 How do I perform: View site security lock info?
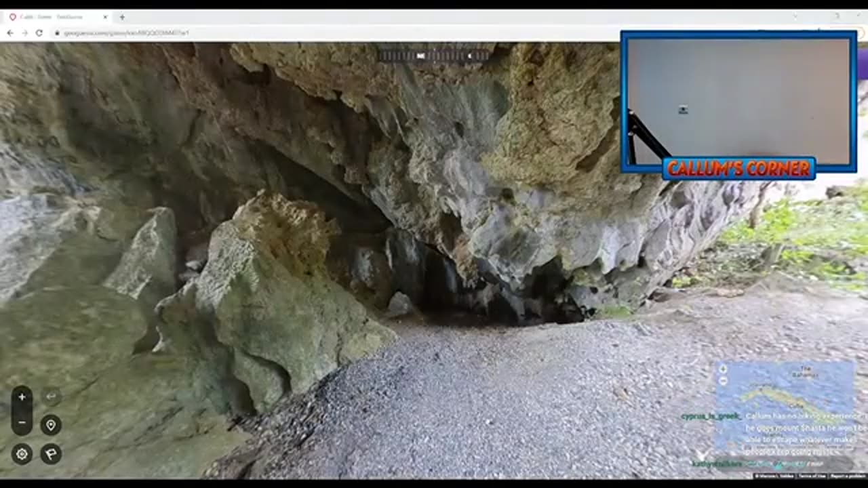pos(57,33)
